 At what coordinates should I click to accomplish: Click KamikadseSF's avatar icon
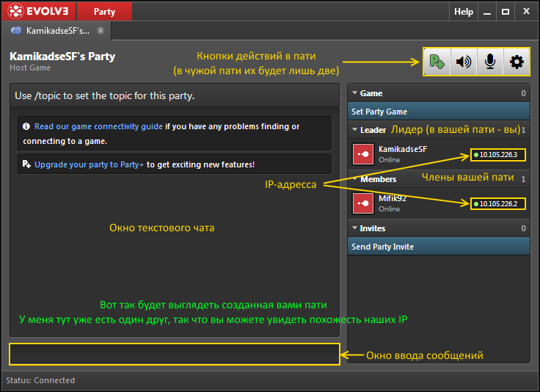tap(363, 154)
